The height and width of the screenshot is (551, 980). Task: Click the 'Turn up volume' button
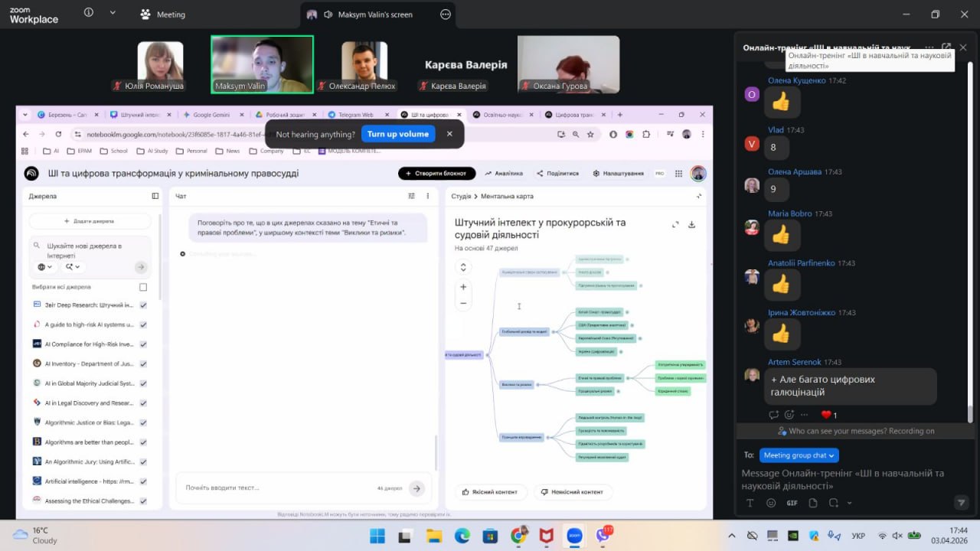(x=397, y=134)
